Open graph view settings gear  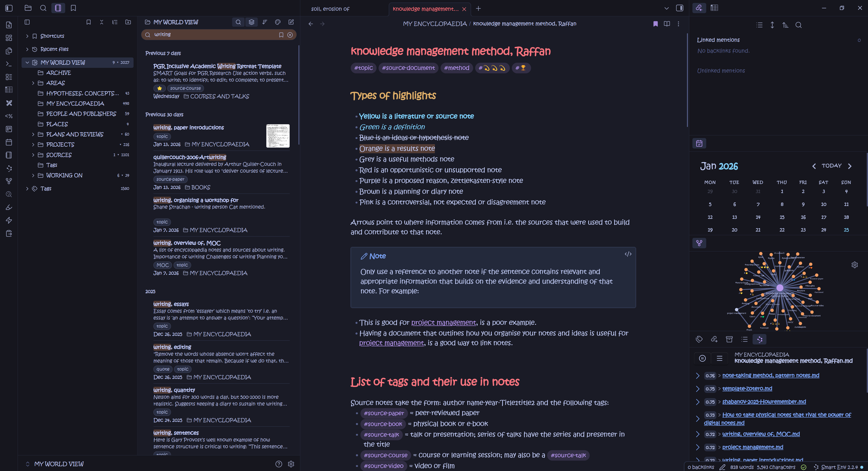854,265
